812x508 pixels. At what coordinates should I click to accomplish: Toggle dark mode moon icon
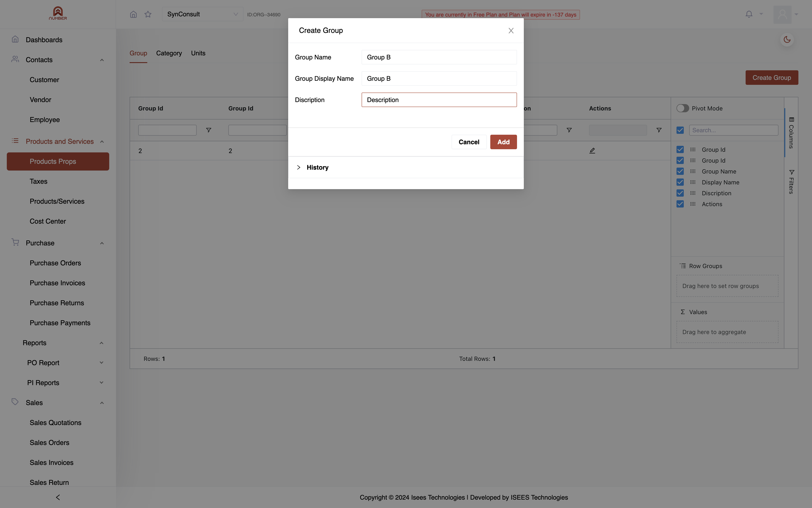787,40
